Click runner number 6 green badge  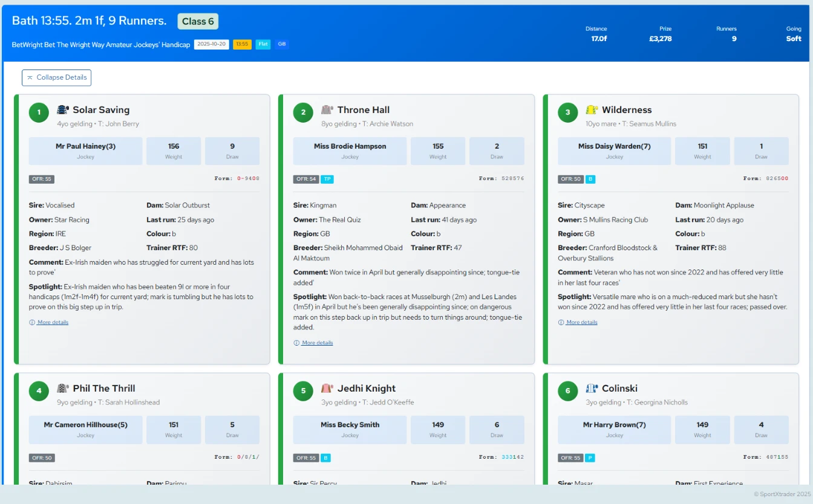[x=567, y=391]
